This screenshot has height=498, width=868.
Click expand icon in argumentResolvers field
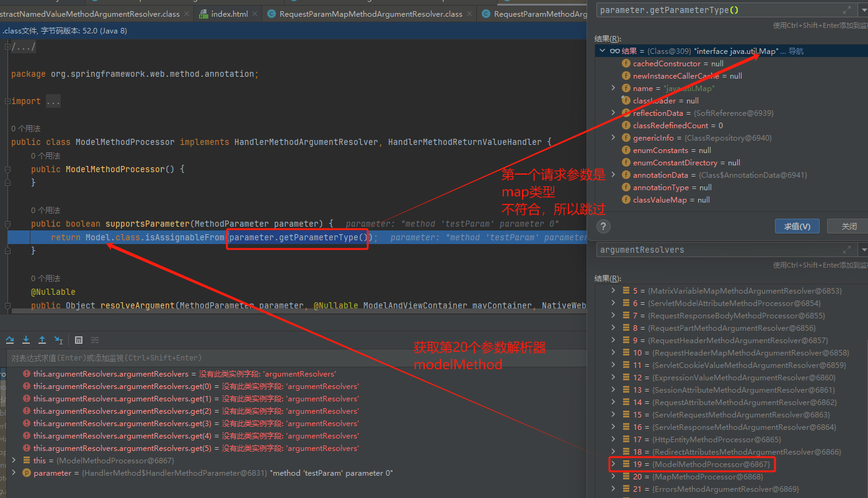pyautogui.click(x=847, y=250)
